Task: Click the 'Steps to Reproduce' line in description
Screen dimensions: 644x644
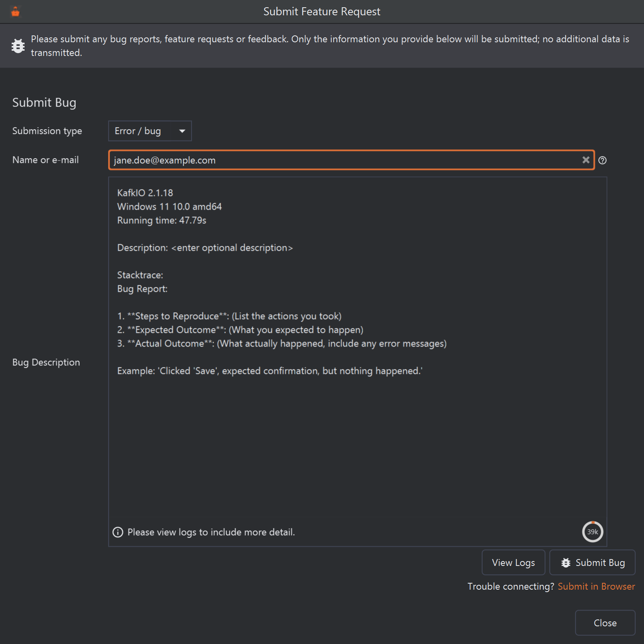Action: click(x=229, y=316)
